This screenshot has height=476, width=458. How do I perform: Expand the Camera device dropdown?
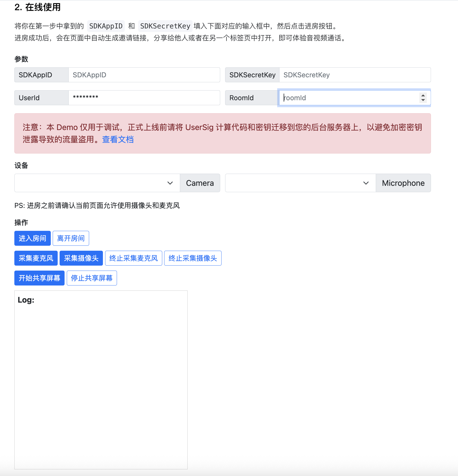(x=97, y=183)
